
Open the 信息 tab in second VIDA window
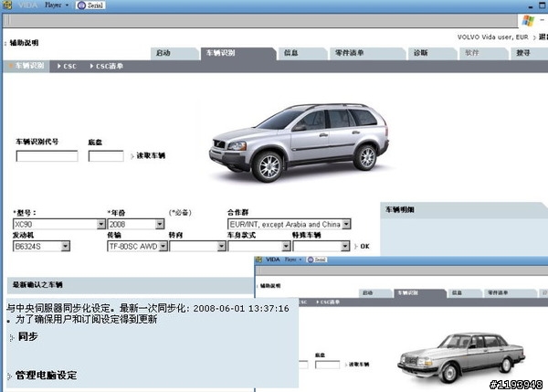click(464, 293)
